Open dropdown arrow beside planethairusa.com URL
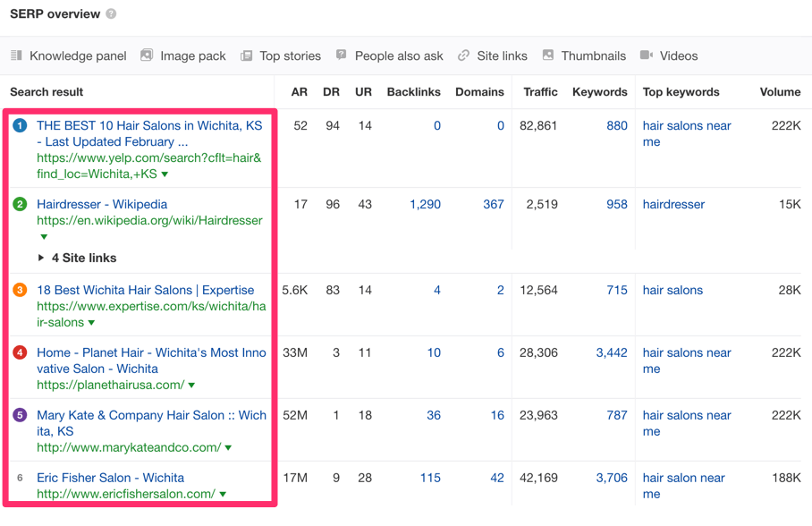The width and height of the screenshot is (812, 526). coord(191,385)
